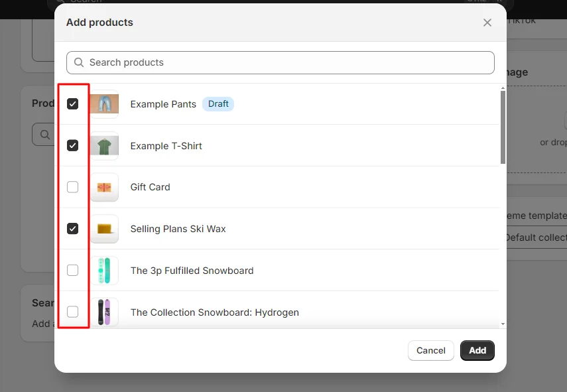Click the Hydrogen snowboard product thumbnail

(x=104, y=312)
